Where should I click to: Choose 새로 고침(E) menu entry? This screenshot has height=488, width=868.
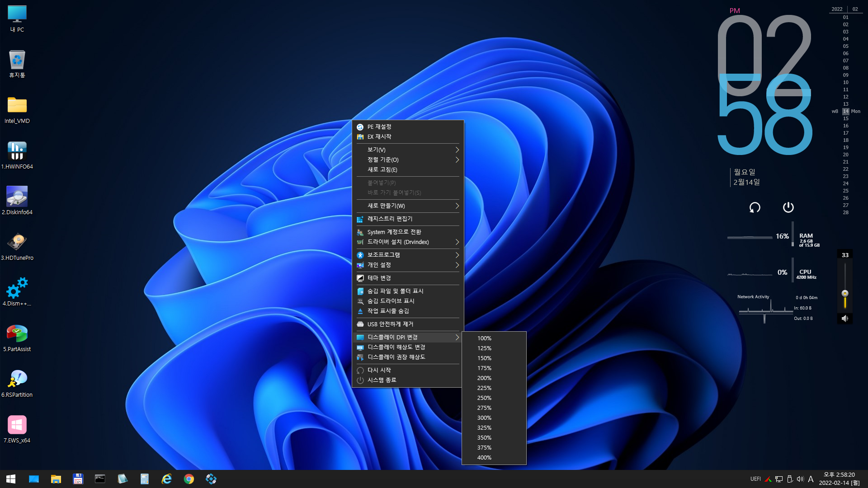[x=408, y=169]
